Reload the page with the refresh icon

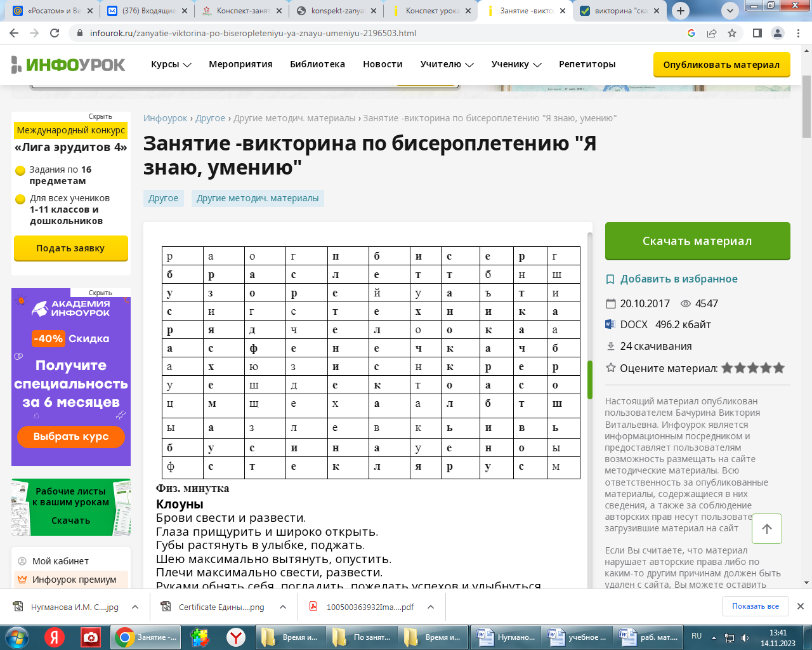tap(55, 33)
